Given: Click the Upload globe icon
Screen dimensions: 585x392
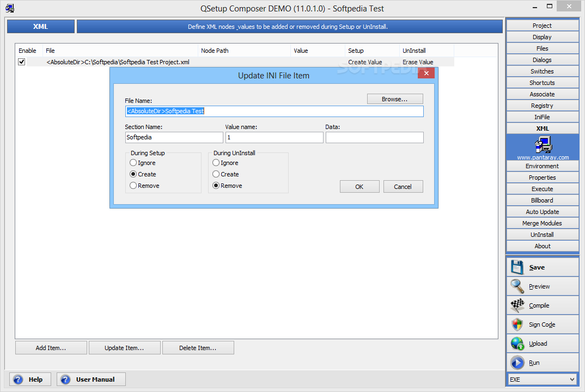Looking at the screenshot, I should pyautogui.click(x=517, y=343).
